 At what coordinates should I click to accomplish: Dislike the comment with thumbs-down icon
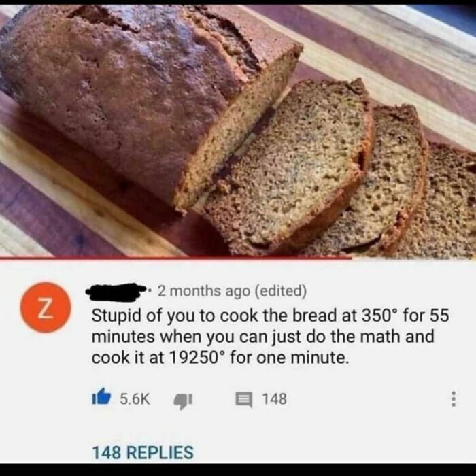coord(183,401)
